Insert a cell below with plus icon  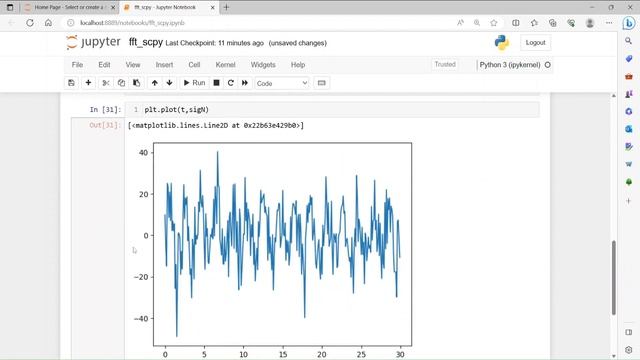pos(88,83)
